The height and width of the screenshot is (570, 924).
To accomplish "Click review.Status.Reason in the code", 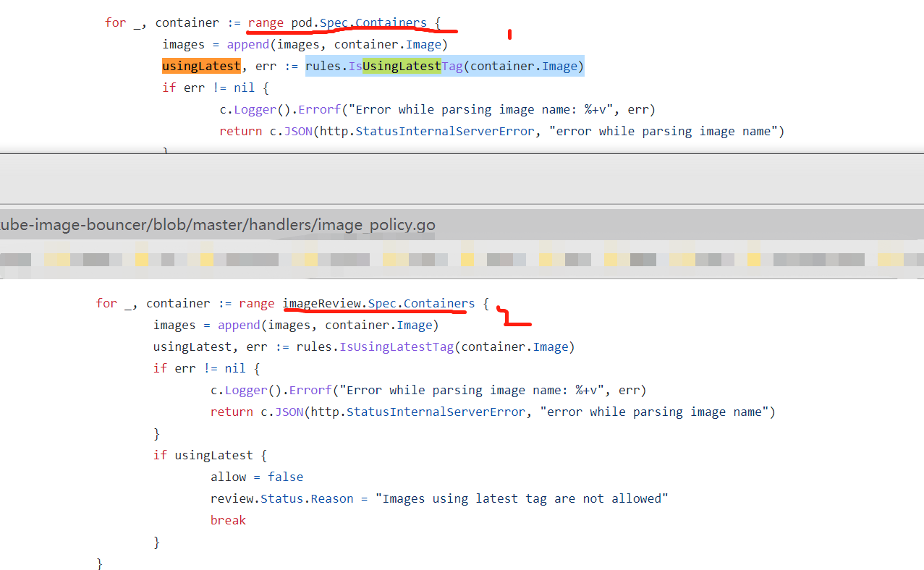I will click(282, 499).
